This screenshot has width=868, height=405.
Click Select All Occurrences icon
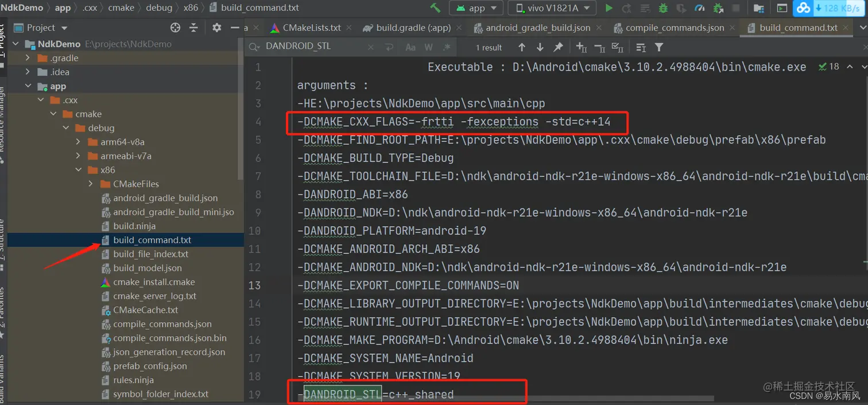pos(618,47)
